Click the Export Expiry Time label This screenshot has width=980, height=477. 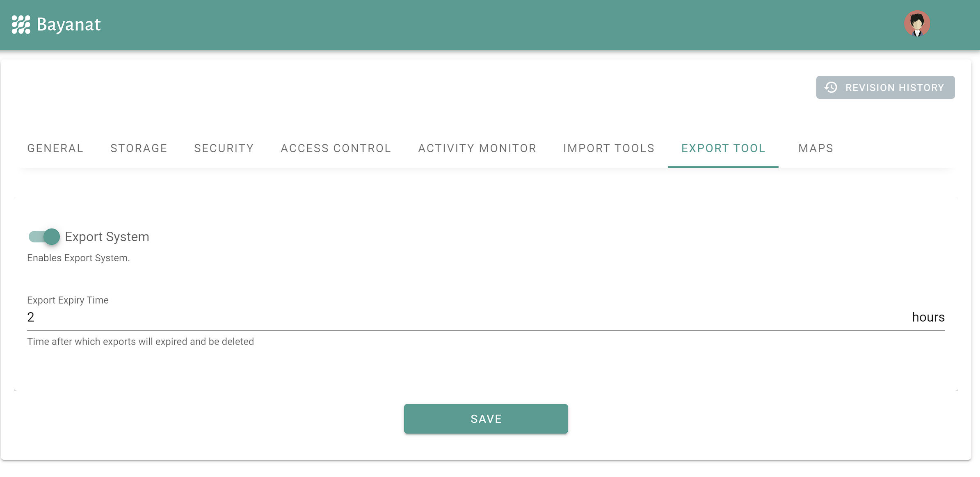pos(68,300)
